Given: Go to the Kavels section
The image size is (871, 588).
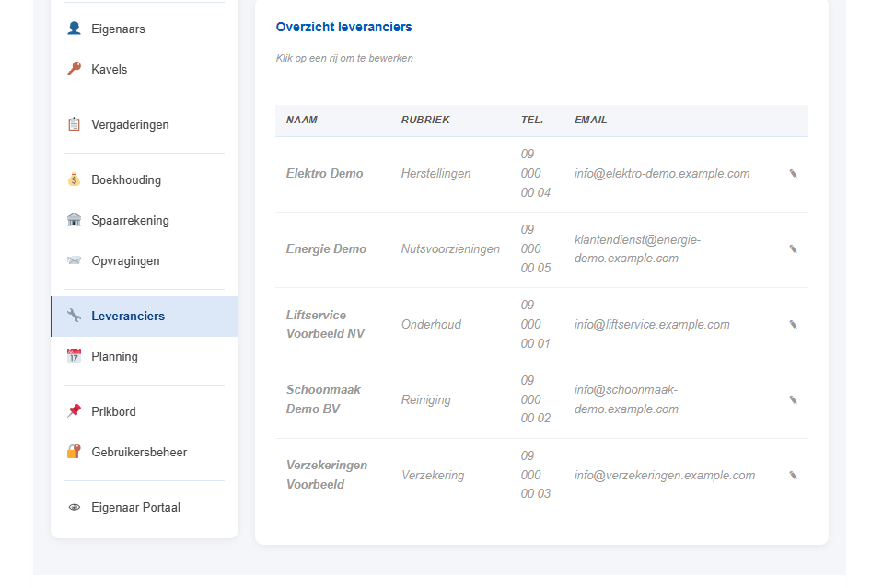Looking at the screenshot, I should (x=145, y=69).
